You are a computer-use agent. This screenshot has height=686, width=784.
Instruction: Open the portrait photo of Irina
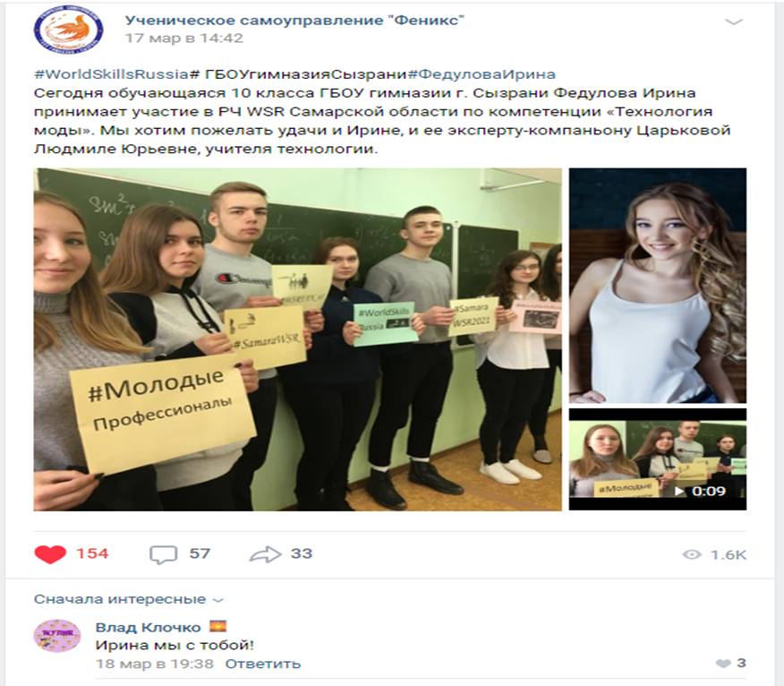tap(658, 286)
